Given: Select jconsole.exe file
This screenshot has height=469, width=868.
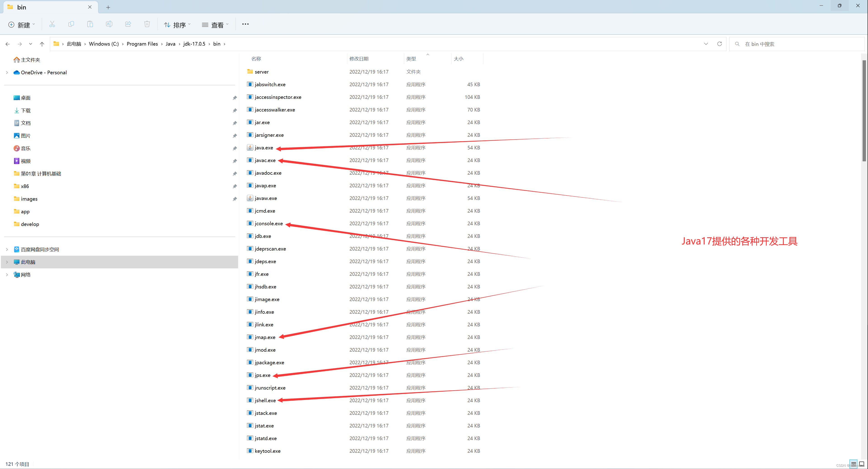Looking at the screenshot, I should coord(269,224).
